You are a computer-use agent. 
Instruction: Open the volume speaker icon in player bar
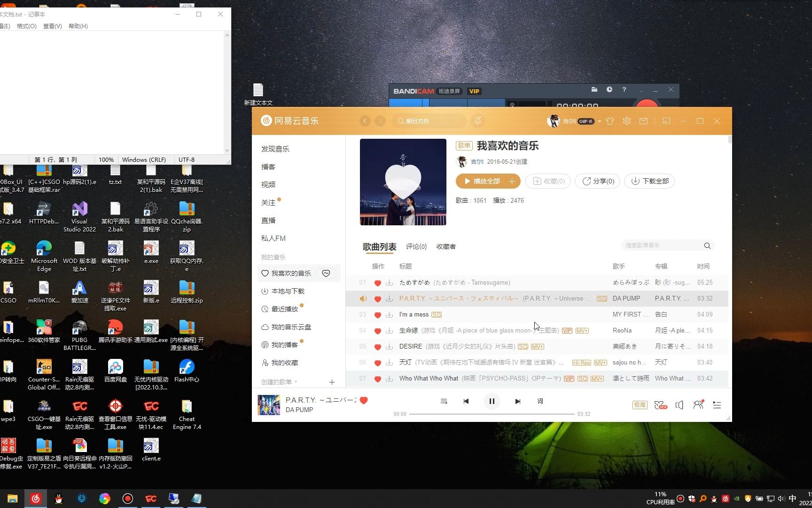click(x=679, y=405)
